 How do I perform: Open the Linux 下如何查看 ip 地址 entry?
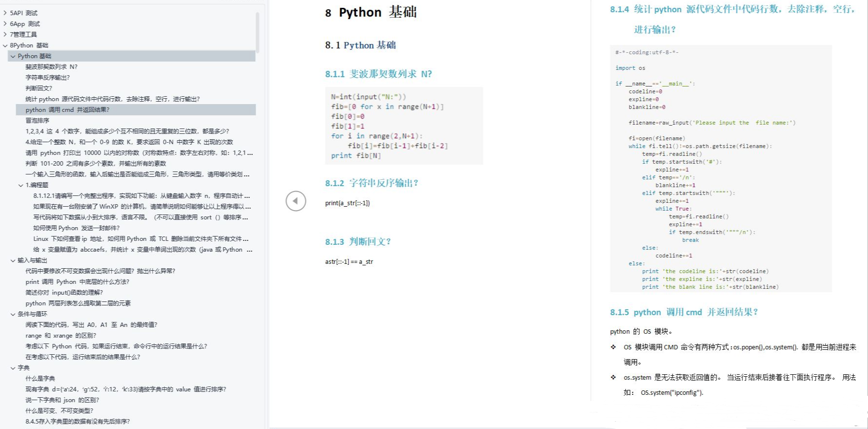click(141, 239)
